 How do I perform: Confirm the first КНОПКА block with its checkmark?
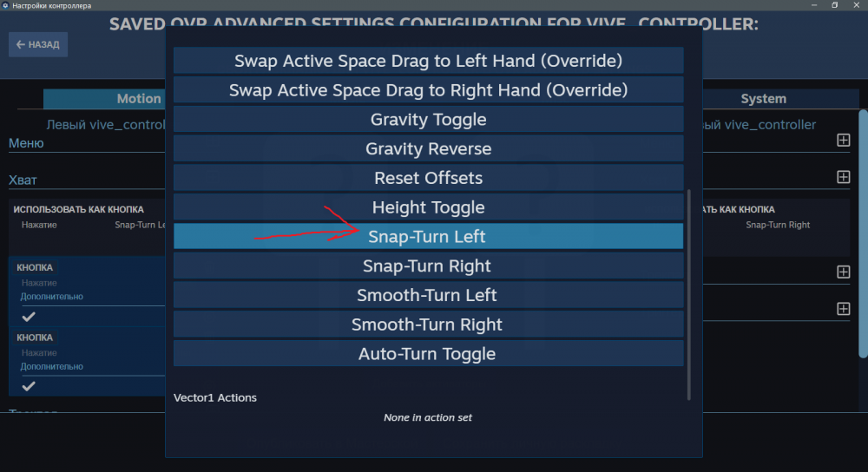point(29,317)
